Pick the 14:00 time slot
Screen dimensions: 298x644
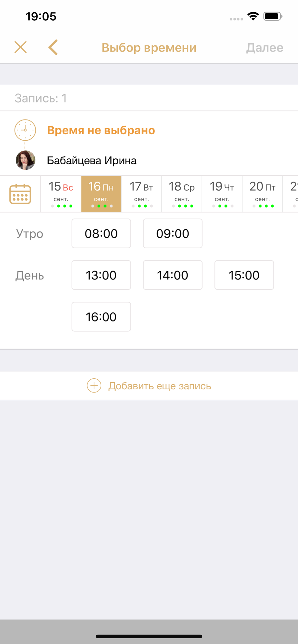pyautogui.click(x=173, y=275)
